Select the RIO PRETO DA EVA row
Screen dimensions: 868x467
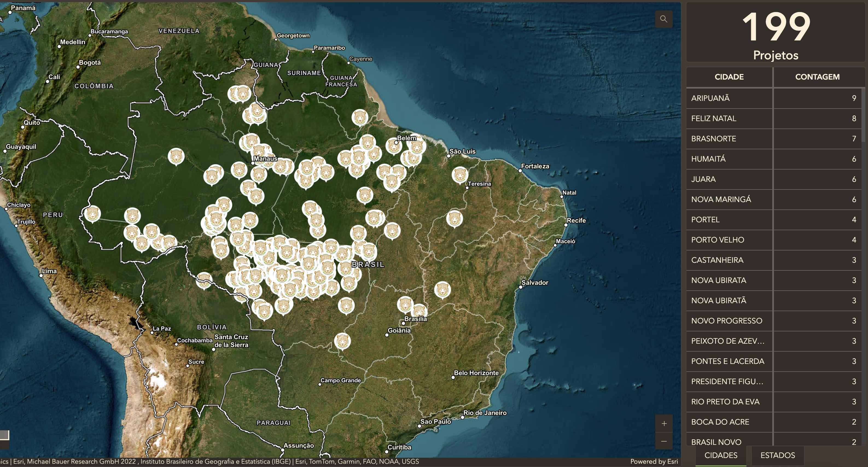[x=774, y=401]
